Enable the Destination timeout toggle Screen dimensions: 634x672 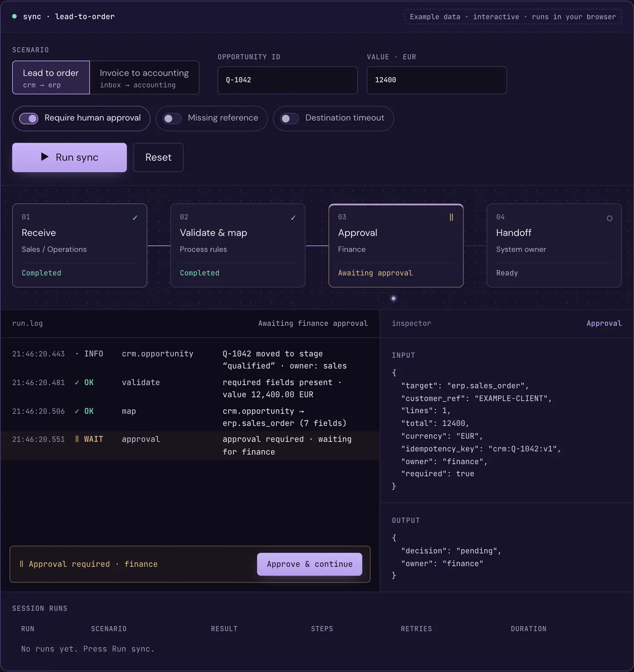click(x=290, y=118)
